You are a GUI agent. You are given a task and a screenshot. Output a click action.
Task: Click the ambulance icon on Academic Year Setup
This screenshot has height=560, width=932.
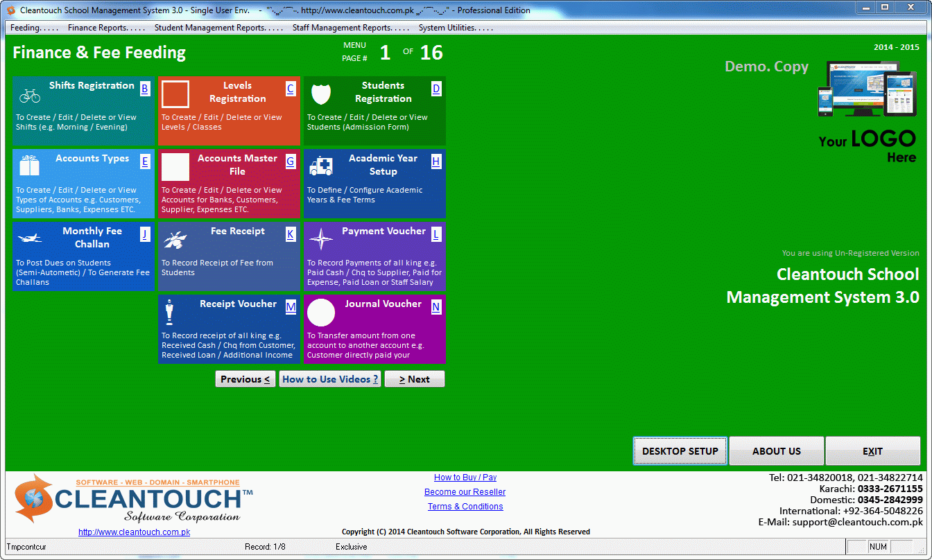point(321,166)
